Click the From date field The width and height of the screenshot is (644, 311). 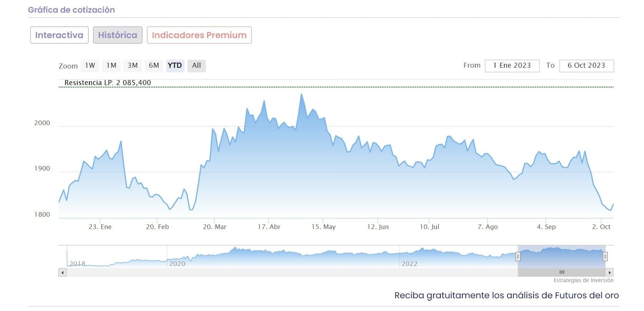tap(512, 66)
